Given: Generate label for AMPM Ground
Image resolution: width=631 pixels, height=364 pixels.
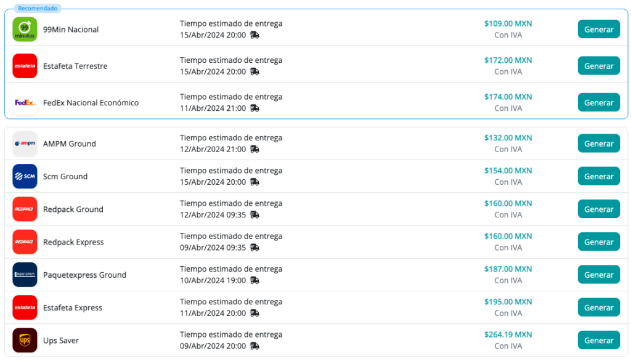Looking at the screenshot, I should [x=599, y=144].
